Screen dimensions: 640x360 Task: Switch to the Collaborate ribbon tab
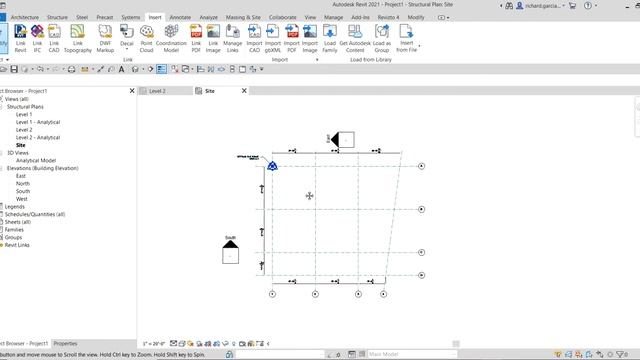coord(282,18)
